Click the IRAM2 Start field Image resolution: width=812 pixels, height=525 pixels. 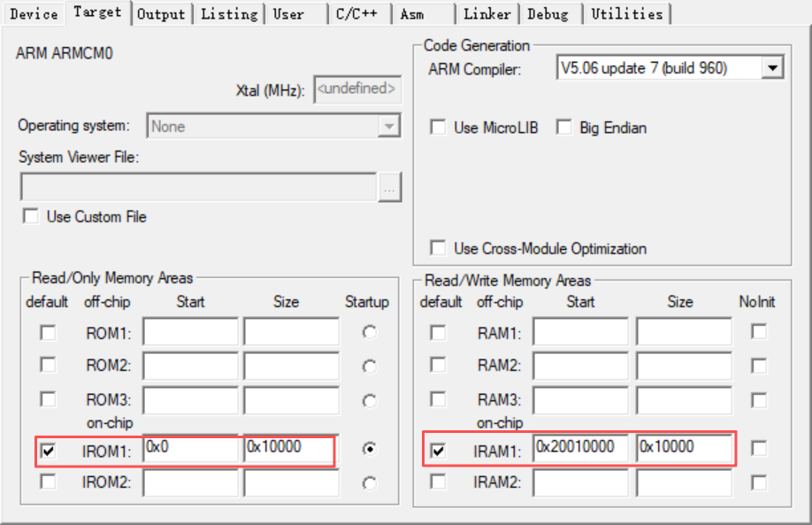pos(580,483)
